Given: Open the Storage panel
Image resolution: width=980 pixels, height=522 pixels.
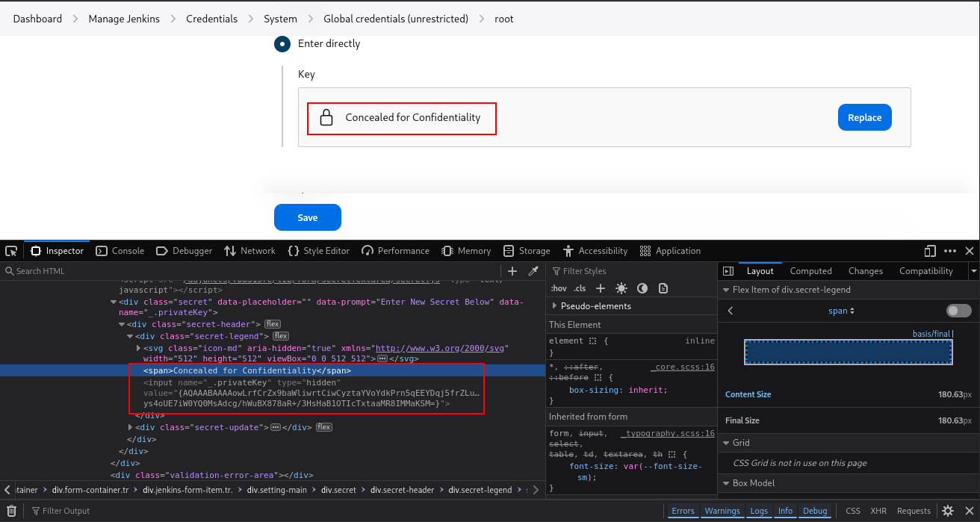Looking at the screenshot, I should pos(527,251).
